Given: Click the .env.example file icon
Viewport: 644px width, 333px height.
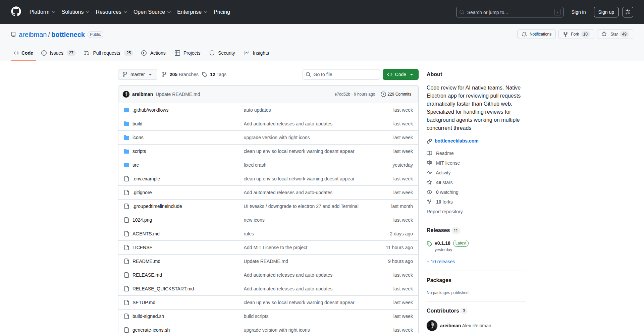Looking at the screenshot, I should pos(126,179).
